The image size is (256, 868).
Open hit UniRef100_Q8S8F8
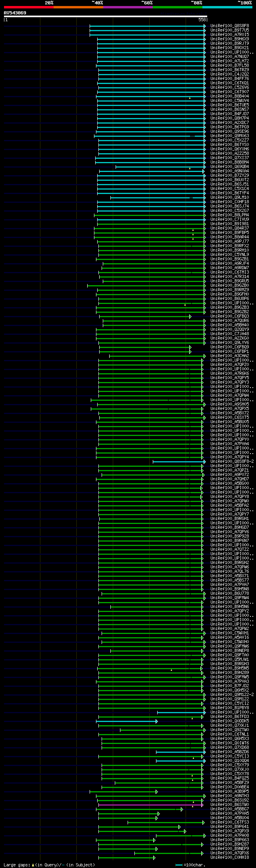[x=230, y=26]
